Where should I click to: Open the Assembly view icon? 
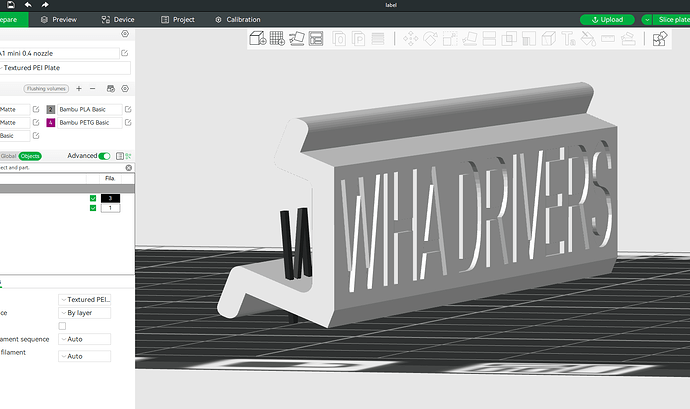tap(660, 39)
